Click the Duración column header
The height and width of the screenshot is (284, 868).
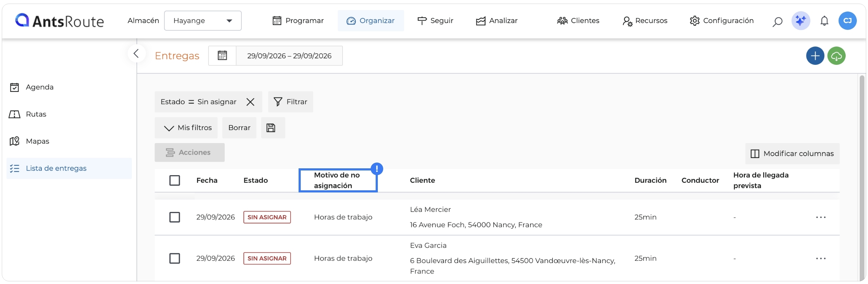[x=650, y=180]
